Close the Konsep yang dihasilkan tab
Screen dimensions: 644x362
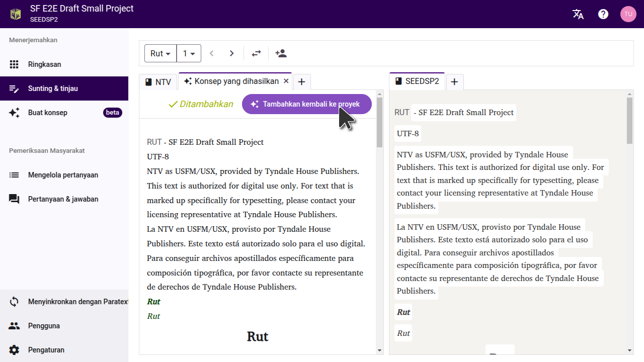286,81
